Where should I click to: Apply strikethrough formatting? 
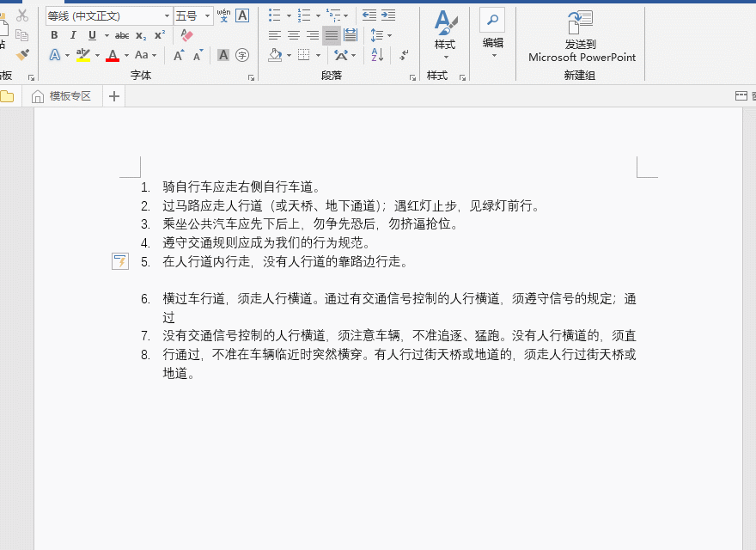tap(123, 34)
